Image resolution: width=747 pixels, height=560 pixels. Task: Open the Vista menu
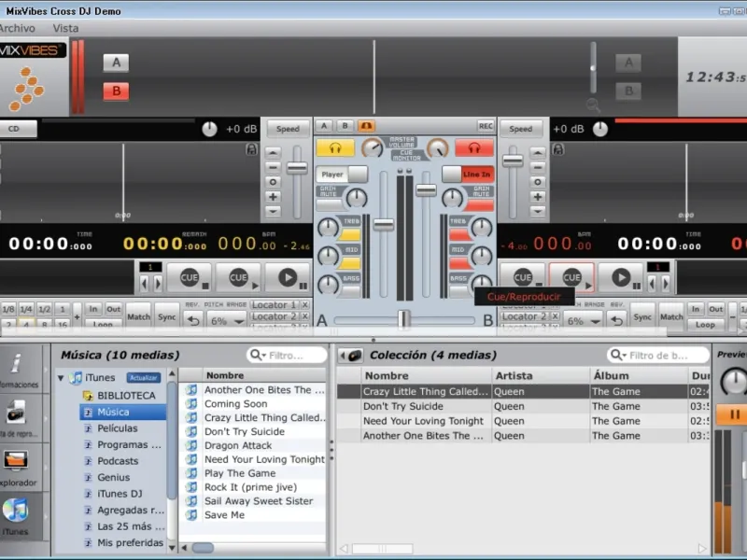pos(65,28)
